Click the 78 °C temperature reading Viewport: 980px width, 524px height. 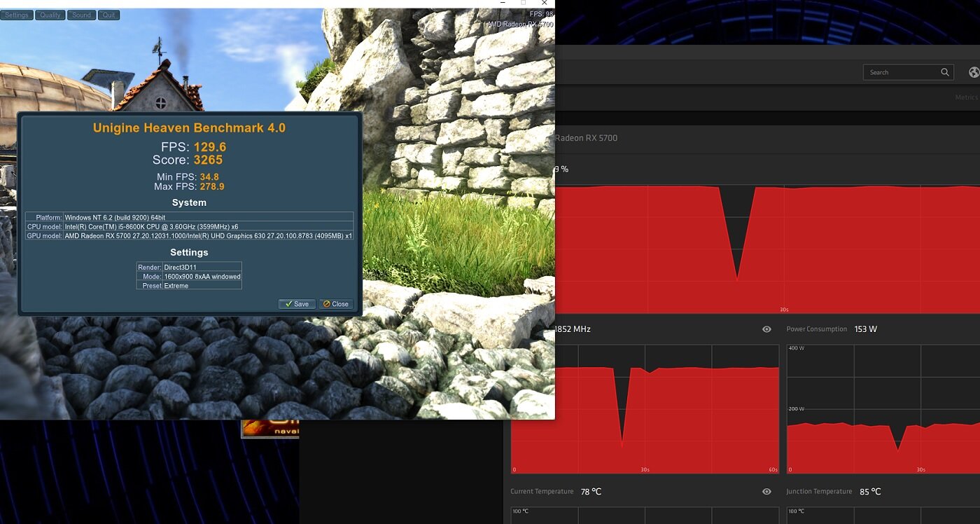pyautogui.click(x=591, y=492)
